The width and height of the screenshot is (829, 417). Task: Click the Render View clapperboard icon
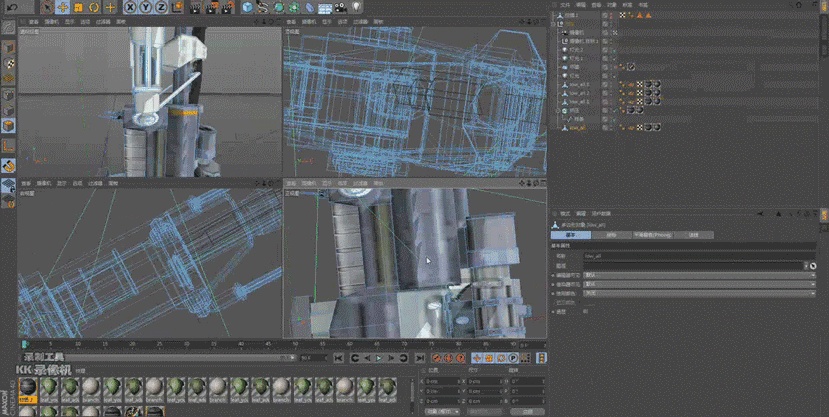[196, 7]
